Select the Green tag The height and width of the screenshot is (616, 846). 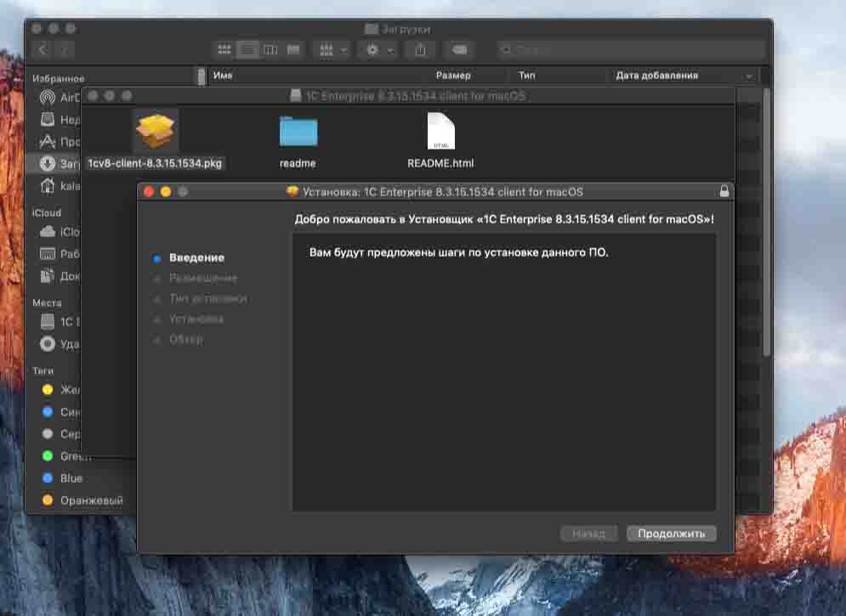[x=65, y=456]
